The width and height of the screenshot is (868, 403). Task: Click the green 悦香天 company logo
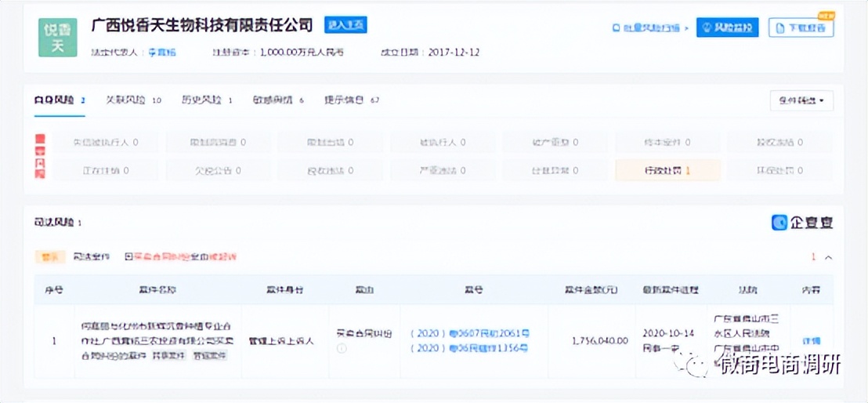57,38
